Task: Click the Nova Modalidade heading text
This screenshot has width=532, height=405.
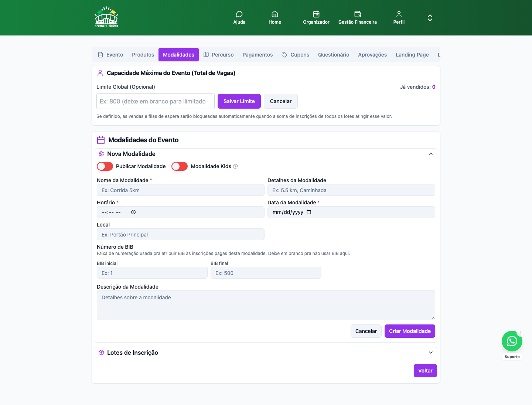Action: 131,154
